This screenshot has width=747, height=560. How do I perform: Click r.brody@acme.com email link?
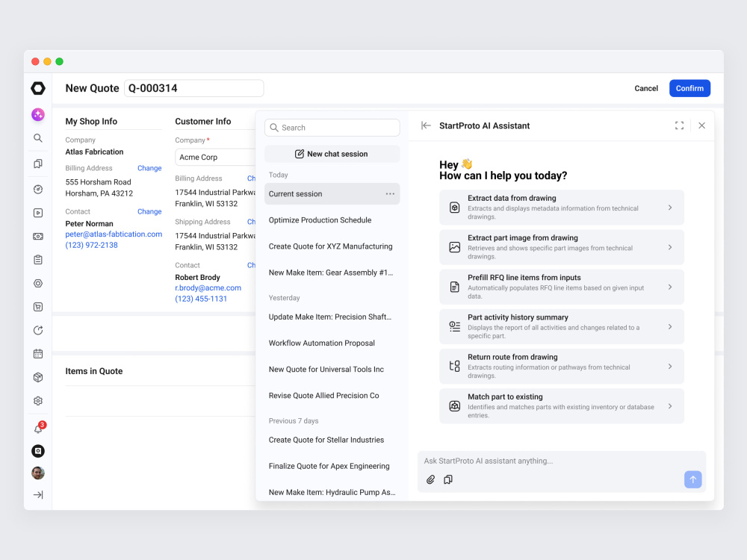[x=208, y=288]
